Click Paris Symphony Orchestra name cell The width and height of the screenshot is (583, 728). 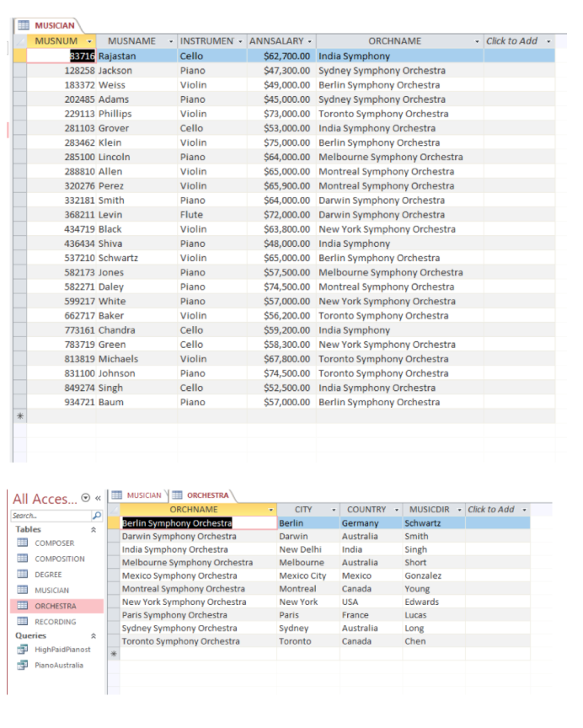coord(198,615)
